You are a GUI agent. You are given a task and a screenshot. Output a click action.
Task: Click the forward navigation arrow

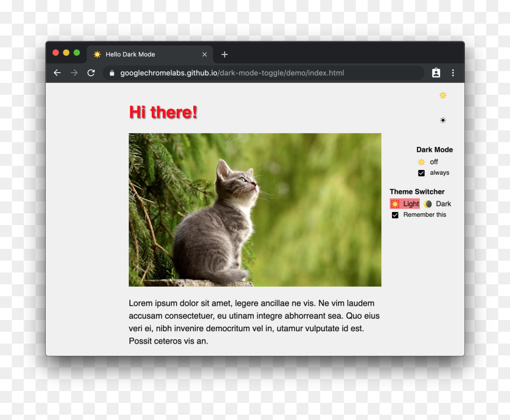pos(74,73)
